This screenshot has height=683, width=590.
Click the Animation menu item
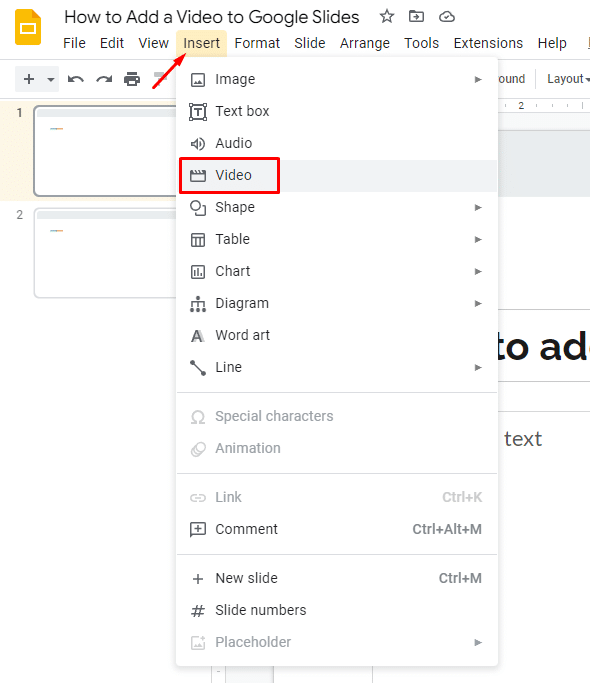336,449
